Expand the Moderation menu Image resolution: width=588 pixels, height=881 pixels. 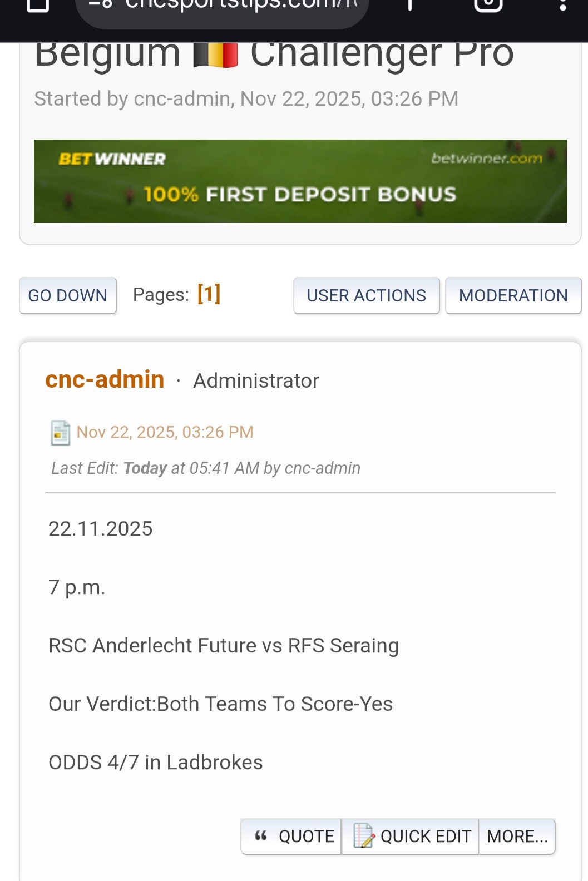[513, 295]
